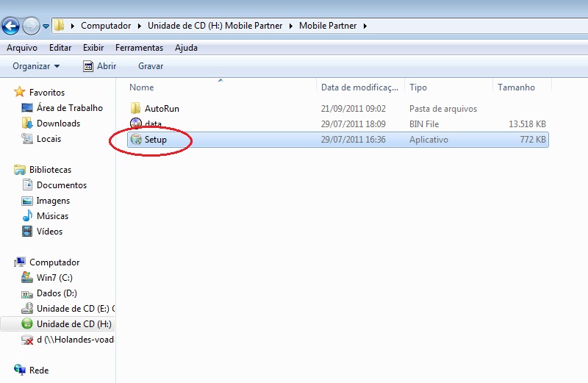The height and width of the screenshot is (383, 588).
Task: Click the Área de Trabalho desktop icon
Action: pyautogui.click(x=27, y=107)
